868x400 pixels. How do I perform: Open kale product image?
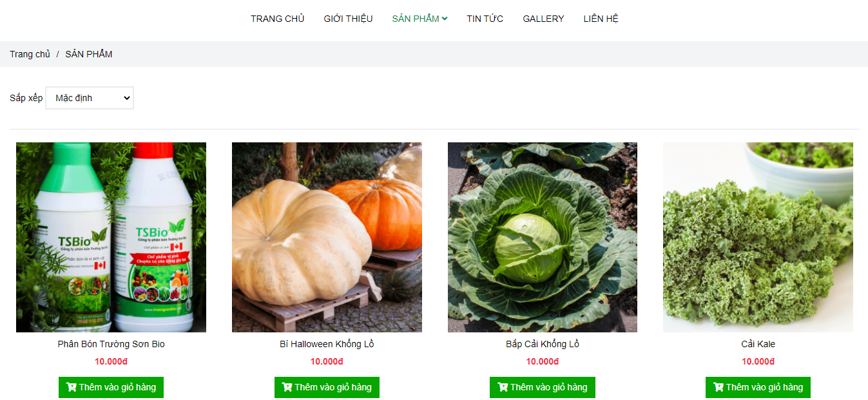pyautogui.click(x=758, y=237)
